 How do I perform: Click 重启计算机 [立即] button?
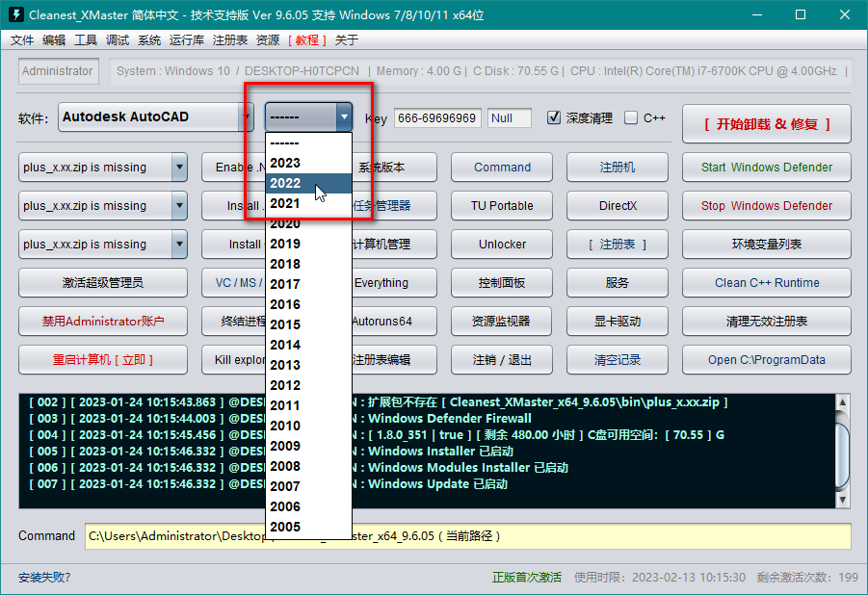point(103,360)
